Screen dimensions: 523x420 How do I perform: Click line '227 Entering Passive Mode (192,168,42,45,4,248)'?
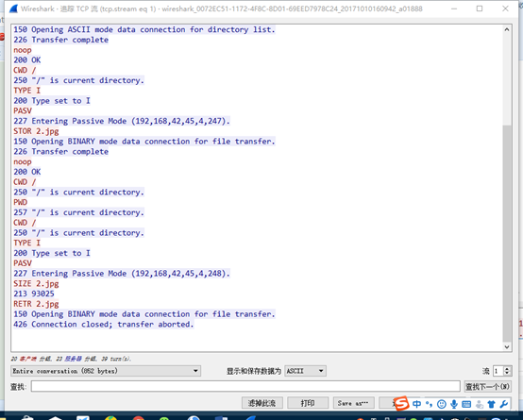pos(122,274)
